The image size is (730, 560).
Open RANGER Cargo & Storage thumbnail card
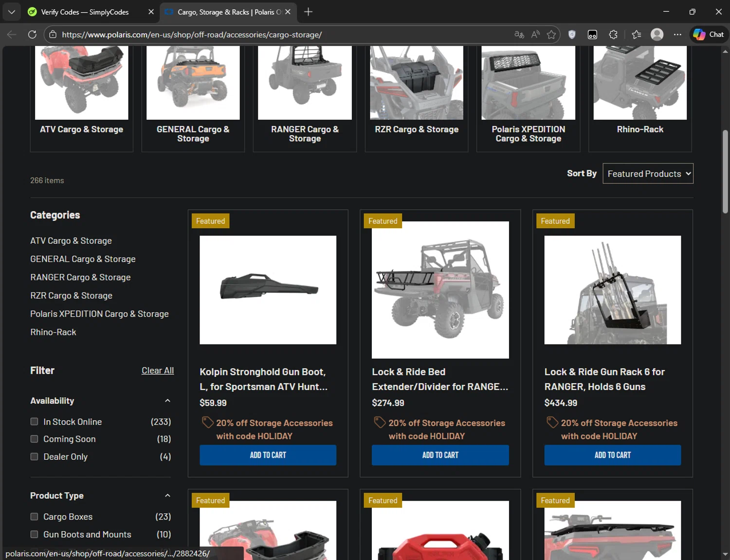pyautogui.click(x=305, y=99)
